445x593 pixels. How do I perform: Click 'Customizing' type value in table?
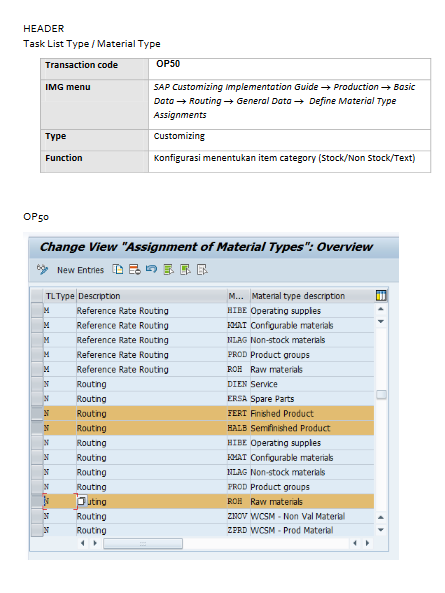click(179, 136)
